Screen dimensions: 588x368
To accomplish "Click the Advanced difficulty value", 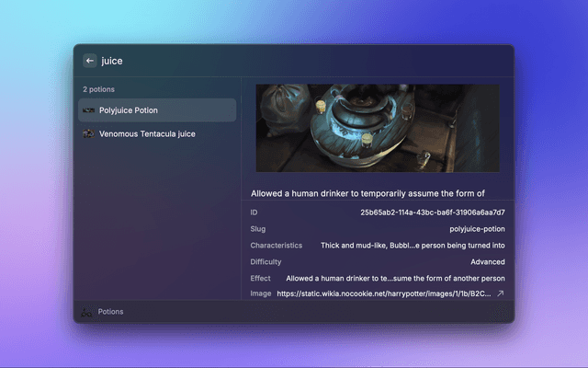I will pyautogui.click(x=481, y=262).
